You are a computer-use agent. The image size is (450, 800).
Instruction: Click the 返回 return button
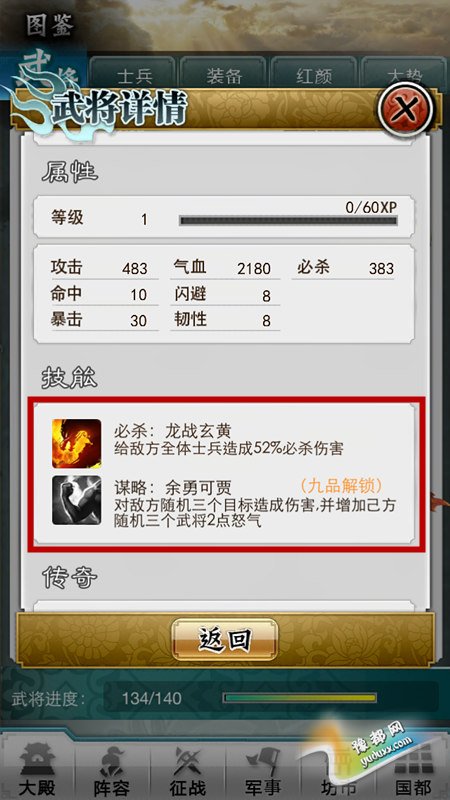(x=225, y=640)
